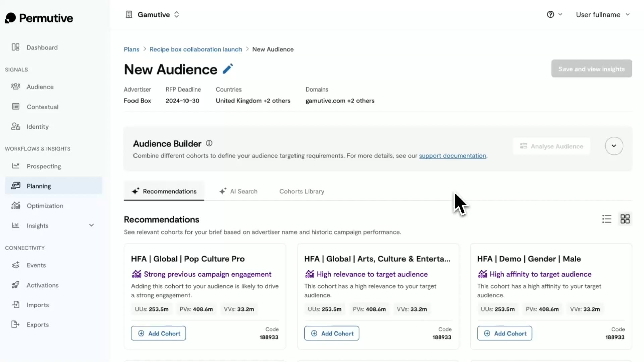The image size is (644, 362).
Task: Open the User fullname account menu
Action: pyautogui.click(x=602, y=15)
